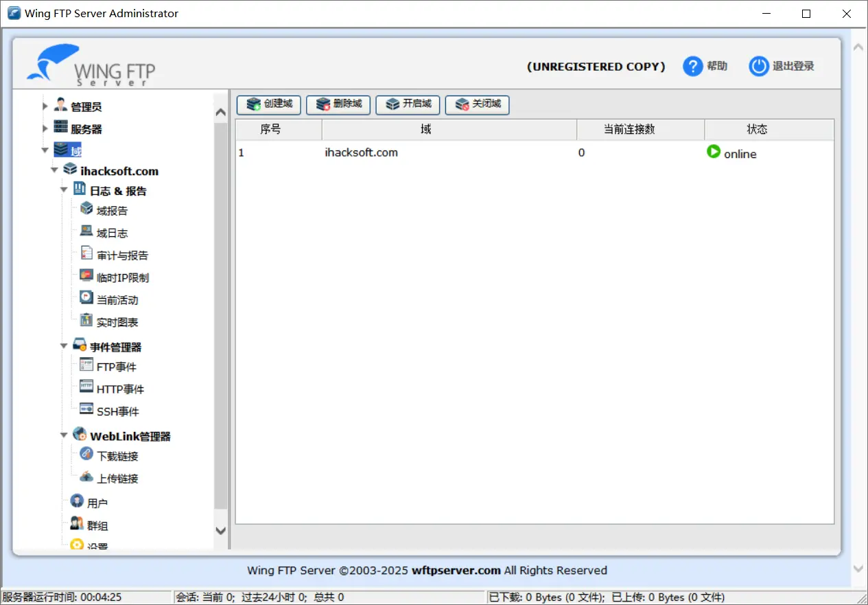The width and height of the screenshot is (868, 605).
Task: Click the 群组 group icon
Action: (x=77, y=524)
